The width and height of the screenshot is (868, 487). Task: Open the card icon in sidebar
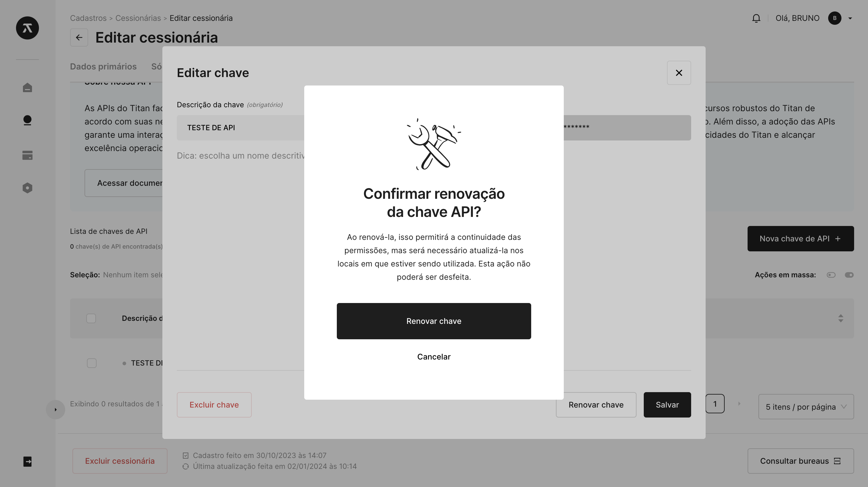tap(27, 155)
